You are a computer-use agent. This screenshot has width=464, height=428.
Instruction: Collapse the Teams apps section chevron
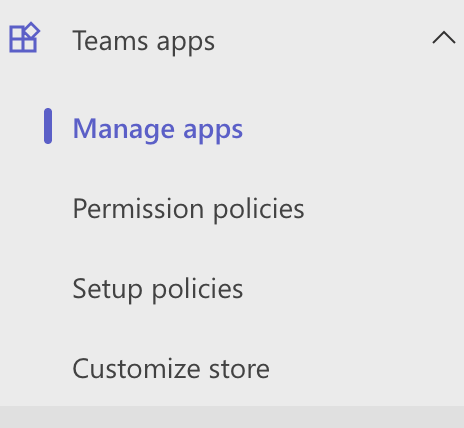click(x=444, y=37)
